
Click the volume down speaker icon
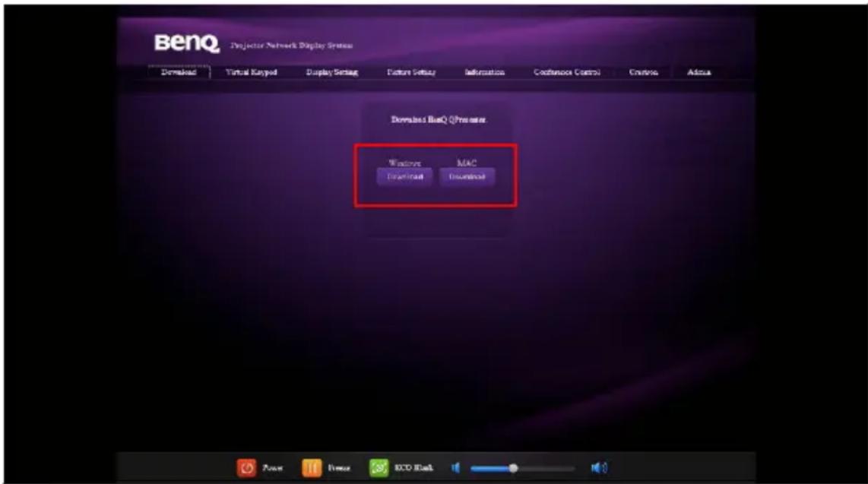click(455, 468)
